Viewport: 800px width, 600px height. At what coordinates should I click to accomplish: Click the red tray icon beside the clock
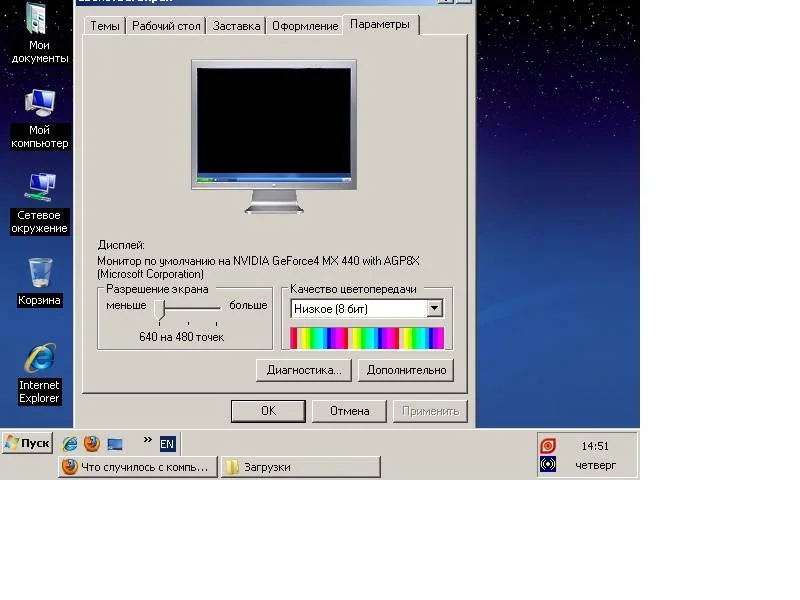point(547,446)
